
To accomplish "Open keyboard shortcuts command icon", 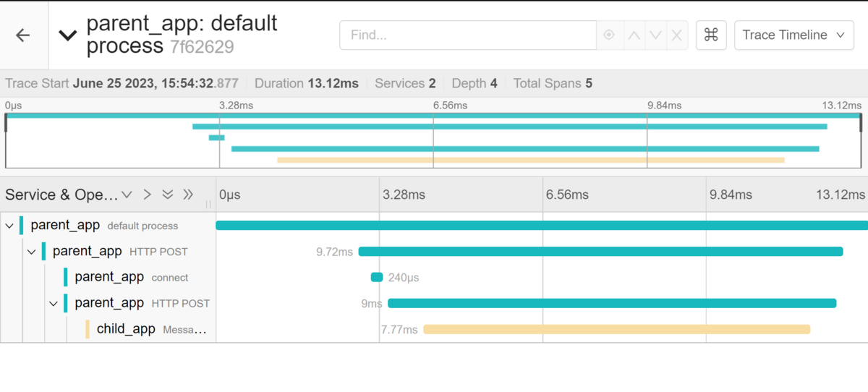I will coord(711,35).
